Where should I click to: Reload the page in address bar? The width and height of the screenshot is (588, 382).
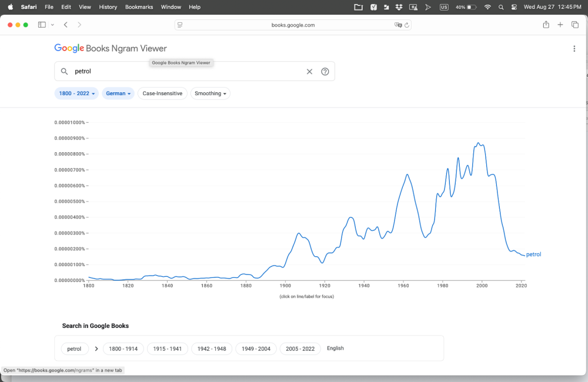coord(407,25)
